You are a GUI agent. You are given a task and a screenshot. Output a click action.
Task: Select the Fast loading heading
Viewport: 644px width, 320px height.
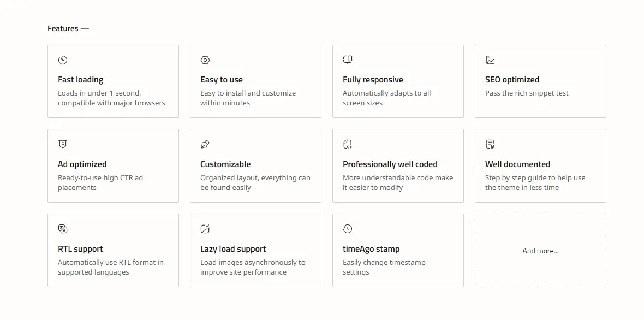[81, 80]
